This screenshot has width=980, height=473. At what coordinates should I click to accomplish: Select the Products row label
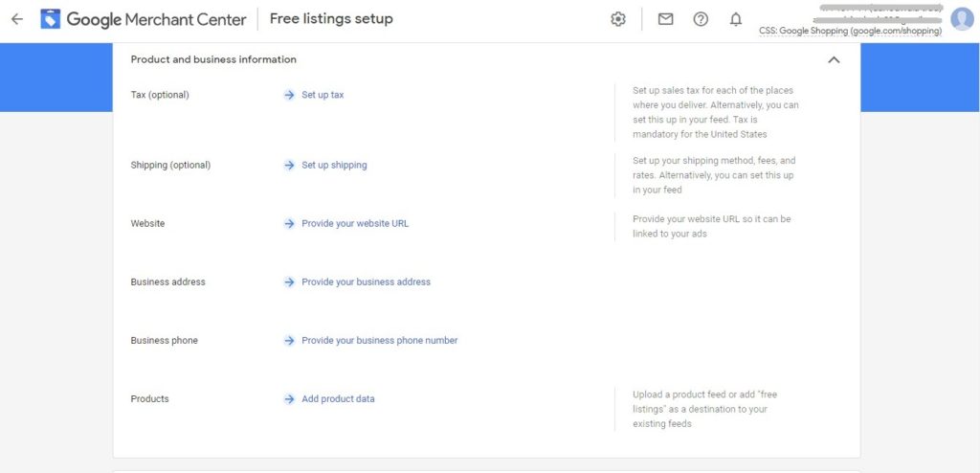150,398
